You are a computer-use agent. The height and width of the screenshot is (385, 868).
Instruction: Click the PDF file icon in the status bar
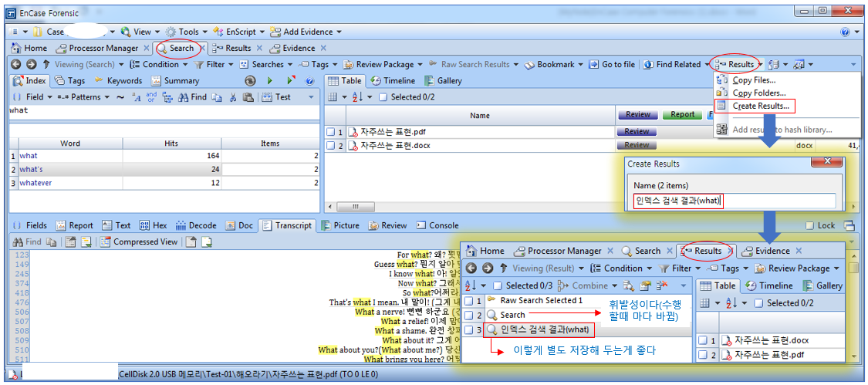point(12,374)
